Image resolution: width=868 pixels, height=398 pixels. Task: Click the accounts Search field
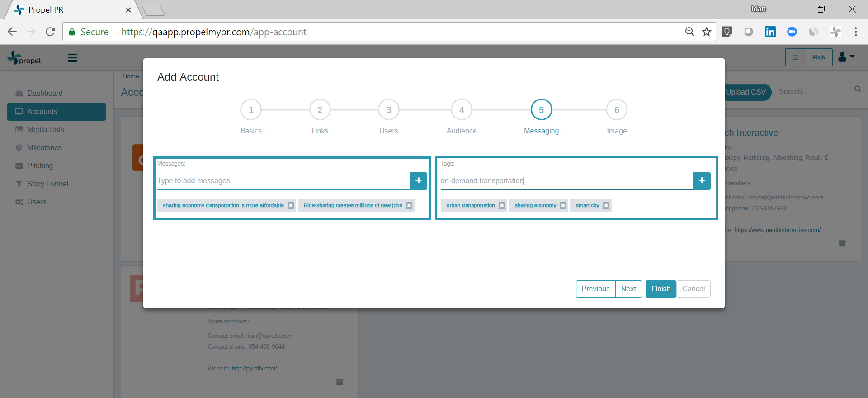pos(815,91)
